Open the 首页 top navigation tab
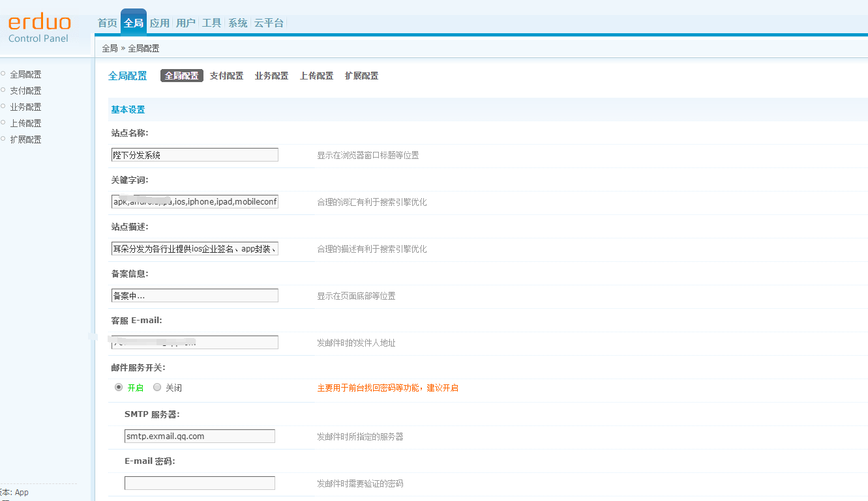This screenshot has height=501, width=868. (107, 23)
